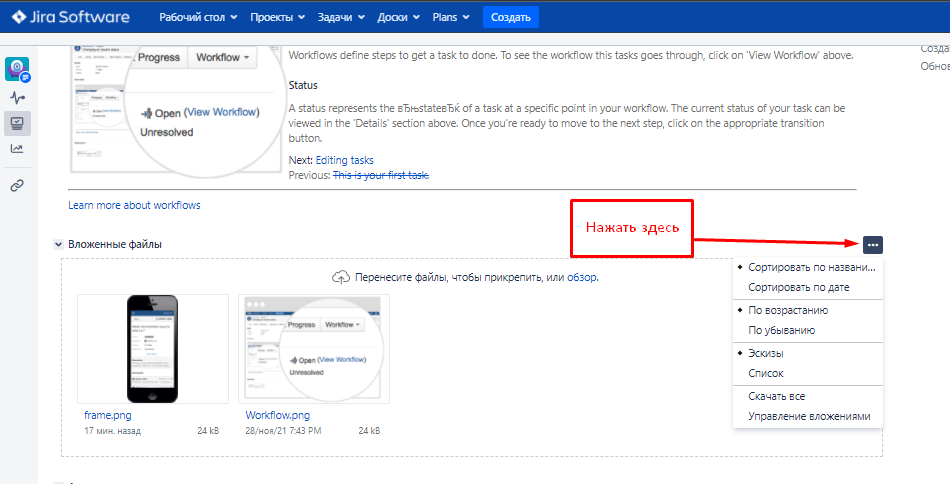The height and width of the screenshot is (484, 950).
Task: Collapse the Вложенные файлы section
Action: [58, 245]
